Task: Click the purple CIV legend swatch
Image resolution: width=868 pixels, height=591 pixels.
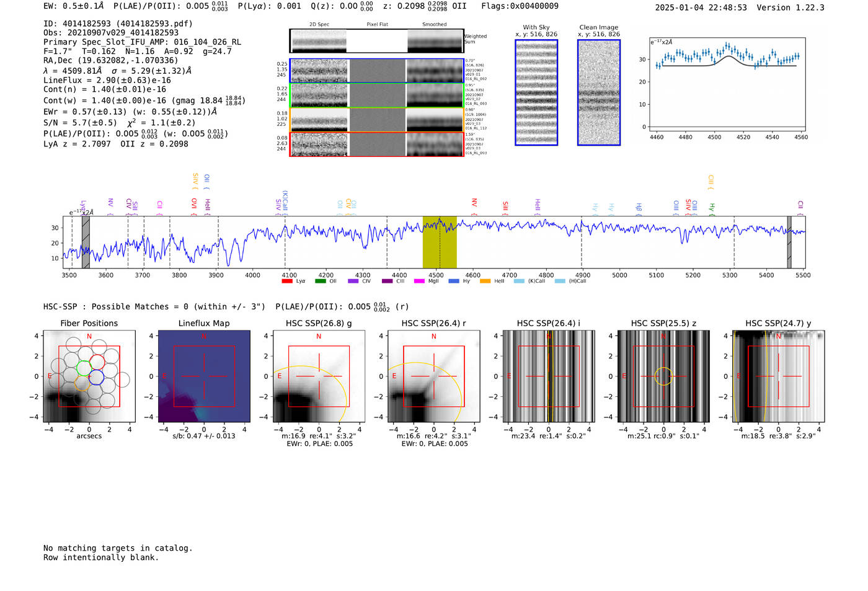Action: (353, 282)
